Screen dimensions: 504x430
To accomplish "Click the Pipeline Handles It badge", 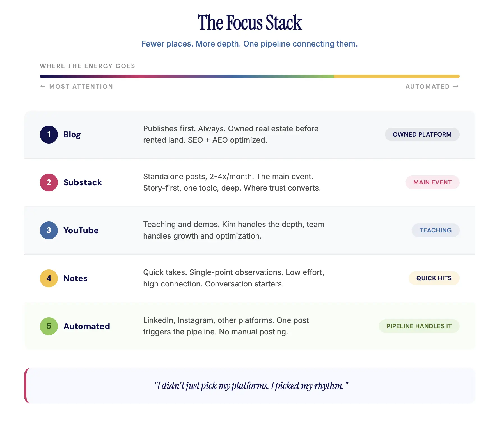I will 419,326.
